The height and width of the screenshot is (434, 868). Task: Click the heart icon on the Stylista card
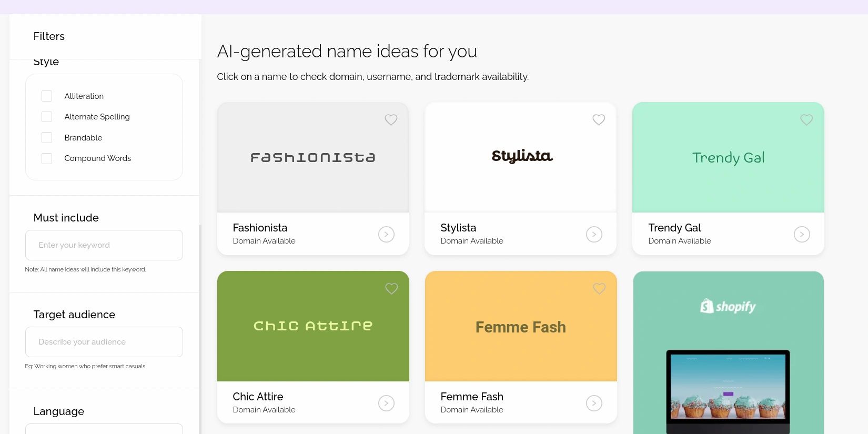pos(599,120)
